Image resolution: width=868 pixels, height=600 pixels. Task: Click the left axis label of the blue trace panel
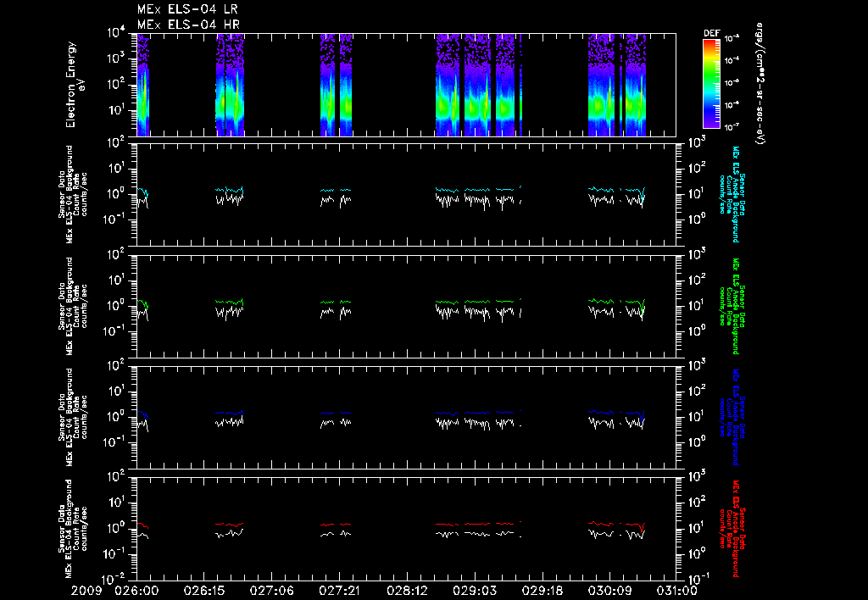(x=73, y=417)
